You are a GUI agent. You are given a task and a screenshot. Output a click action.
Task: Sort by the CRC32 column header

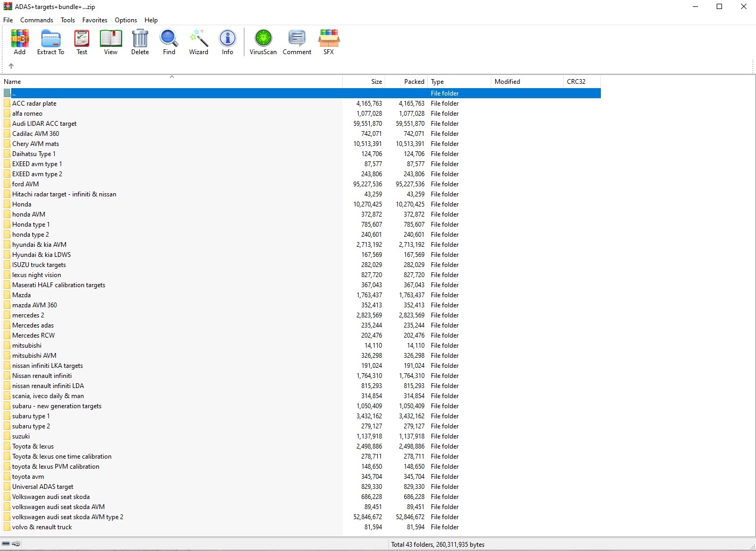tap(582, 82)
